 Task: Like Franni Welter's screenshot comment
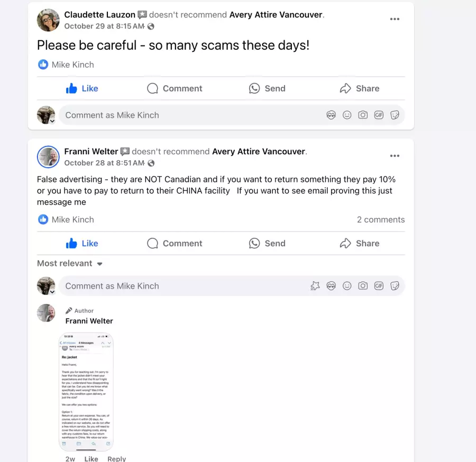(91, 459)
